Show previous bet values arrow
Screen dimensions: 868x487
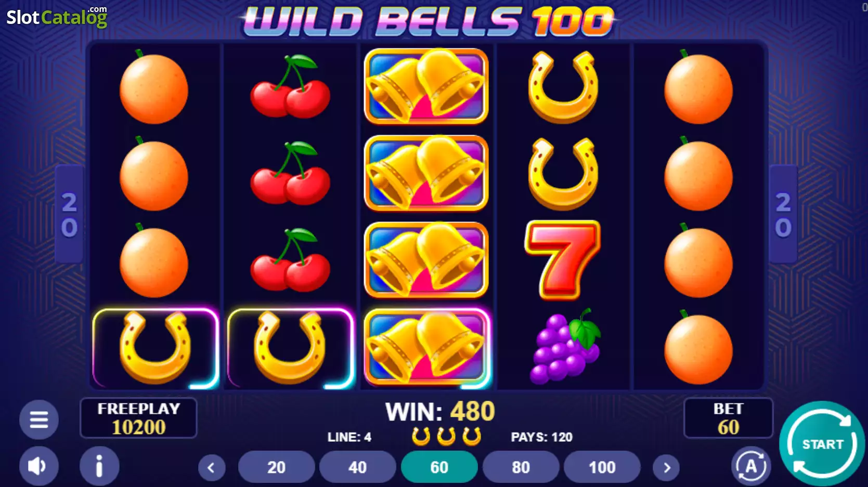tap(212, 468)
